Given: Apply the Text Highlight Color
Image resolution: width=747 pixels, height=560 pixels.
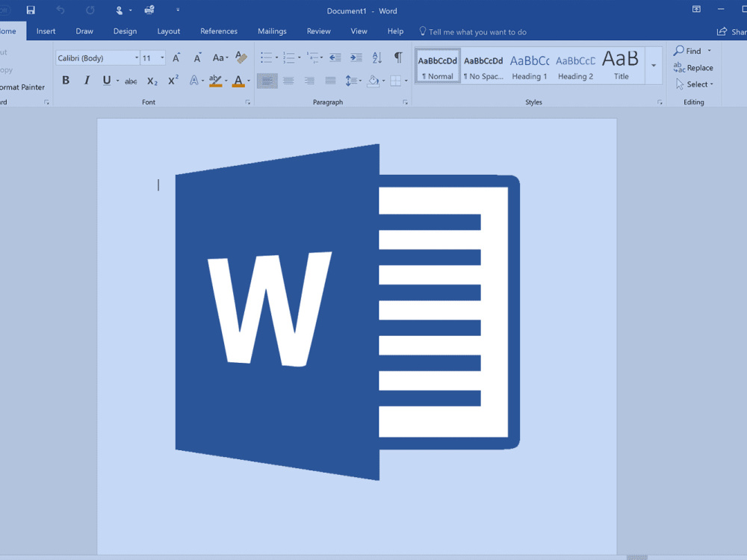Looking at the screenshot, I should (215, 81).
